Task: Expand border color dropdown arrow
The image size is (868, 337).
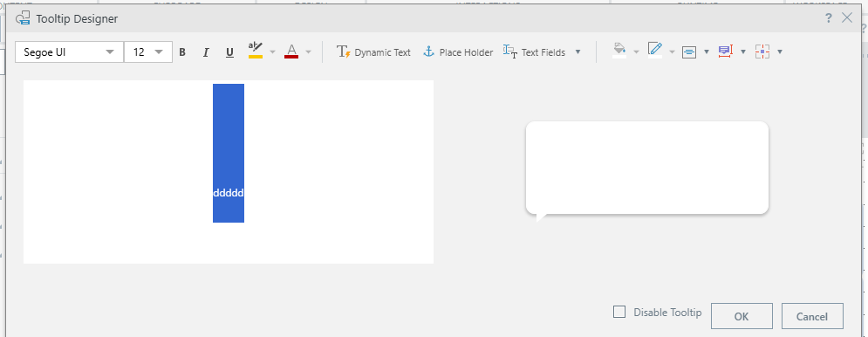Action: pyautogui.click(x=672, y=52)
